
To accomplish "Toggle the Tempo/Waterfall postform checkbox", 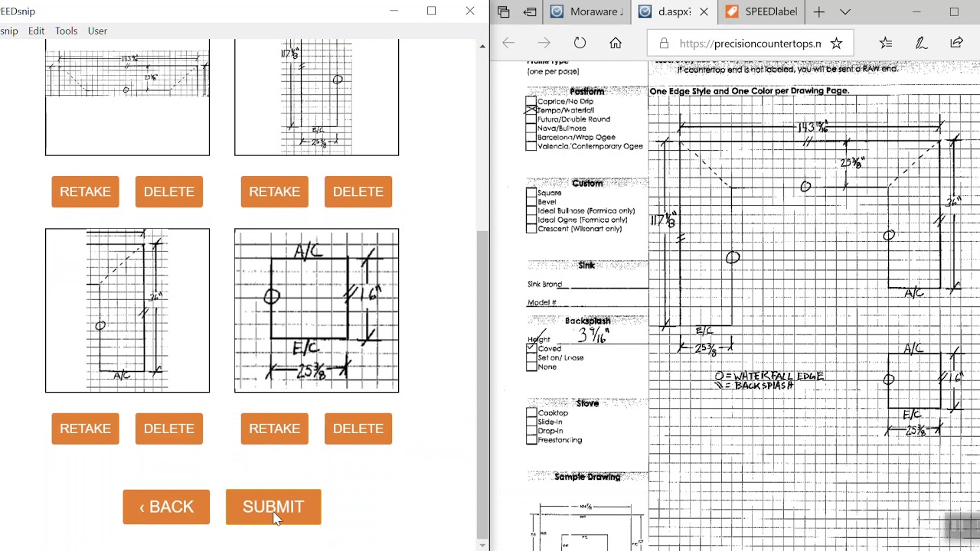I will point(531,110).
